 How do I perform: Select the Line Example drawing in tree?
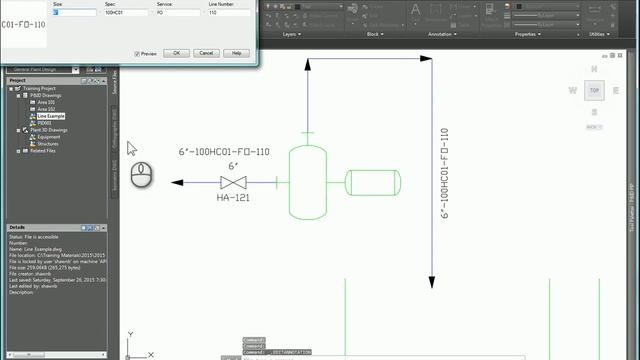[51, 116]
